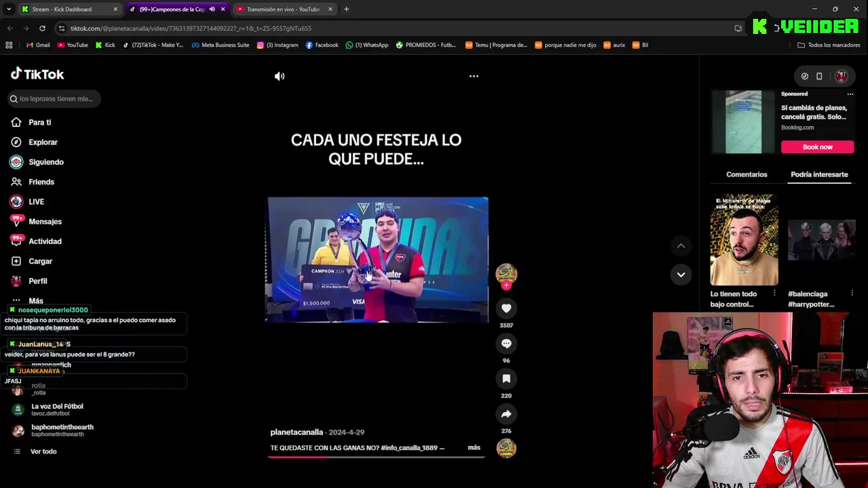This screenshot has width=868, height=488.
Task: Switch to Transmisión en vivo YouTube tab
Action: tap(283, 9)
